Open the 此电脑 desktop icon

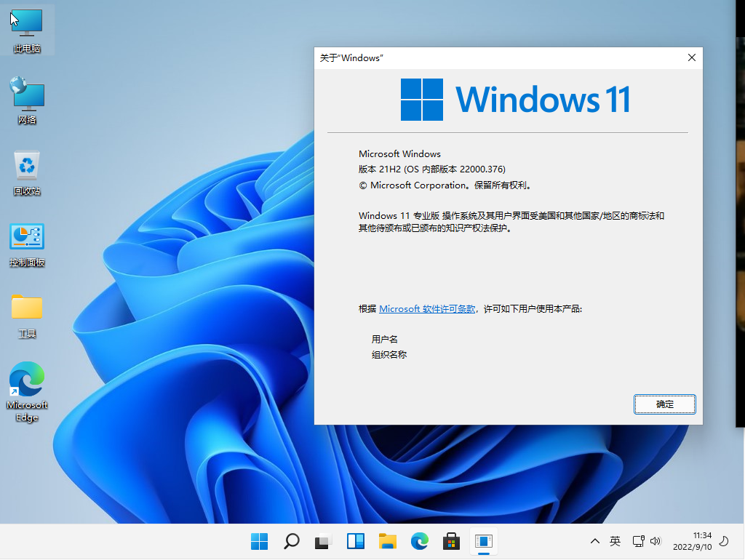click(27, 31)
